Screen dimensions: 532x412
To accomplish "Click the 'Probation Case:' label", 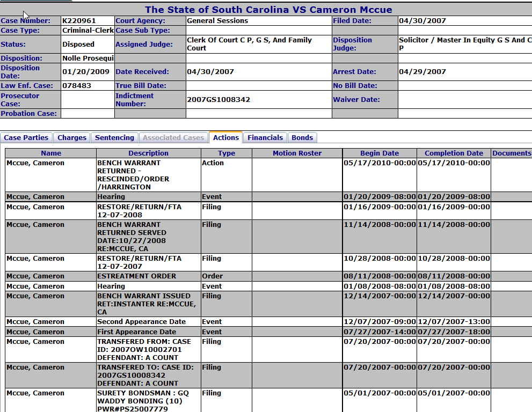I will pos(28,113).
